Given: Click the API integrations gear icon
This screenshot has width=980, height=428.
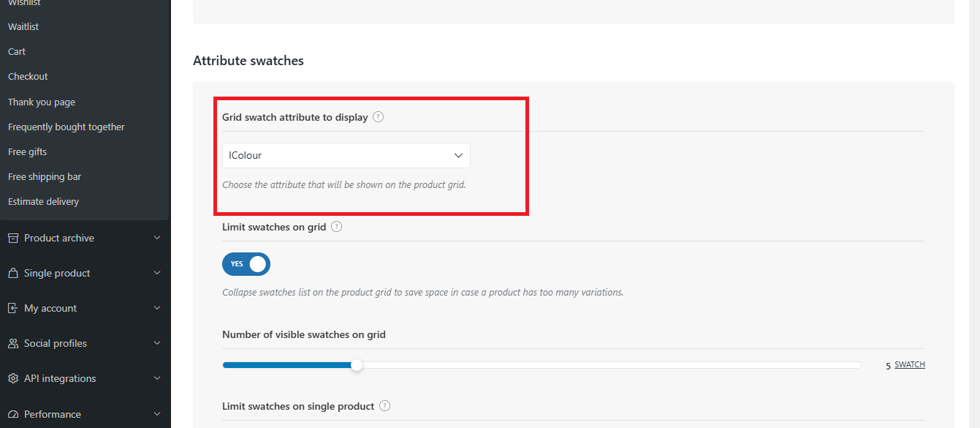Looking at the screenshot, I should tap(12, 378).
